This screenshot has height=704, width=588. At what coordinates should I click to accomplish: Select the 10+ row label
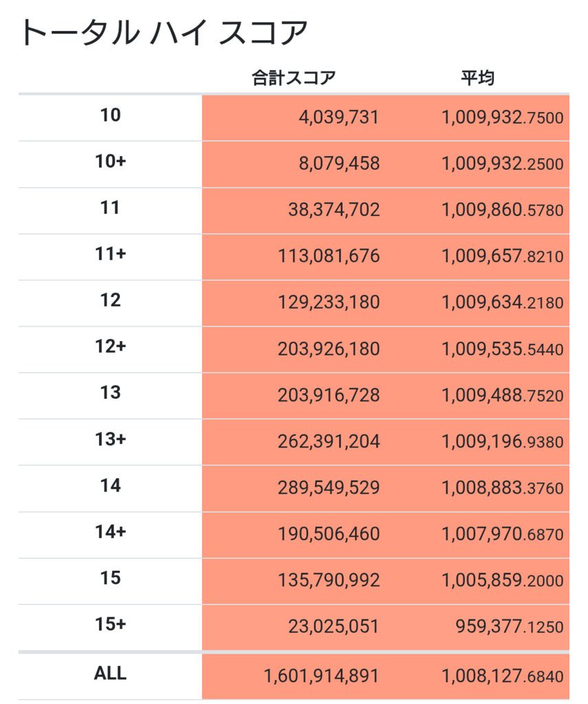(x=111, y=162)
